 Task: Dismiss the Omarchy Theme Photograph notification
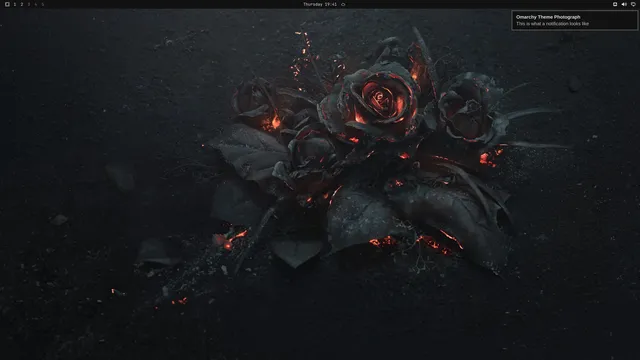coord(574,20)
